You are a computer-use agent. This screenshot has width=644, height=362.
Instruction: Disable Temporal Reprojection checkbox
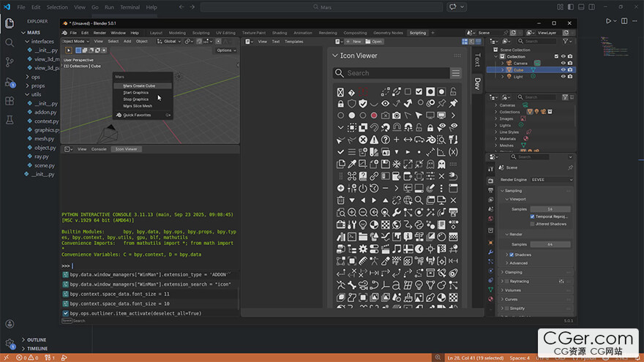(533, 216)
